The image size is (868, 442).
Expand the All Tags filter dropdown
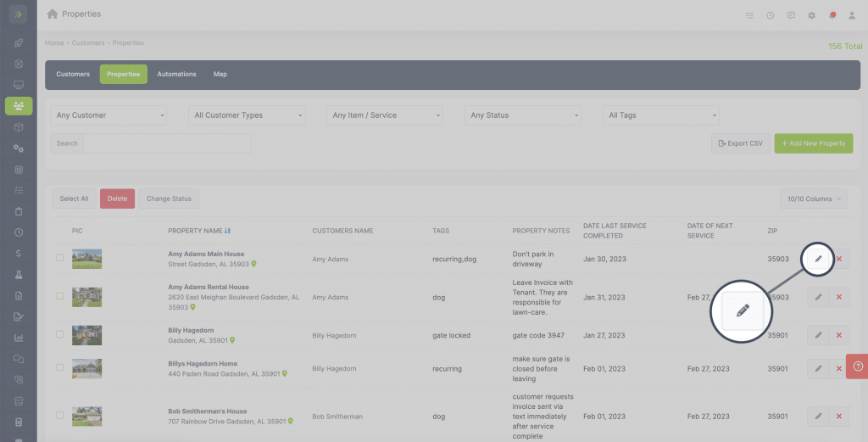[661, 115]
